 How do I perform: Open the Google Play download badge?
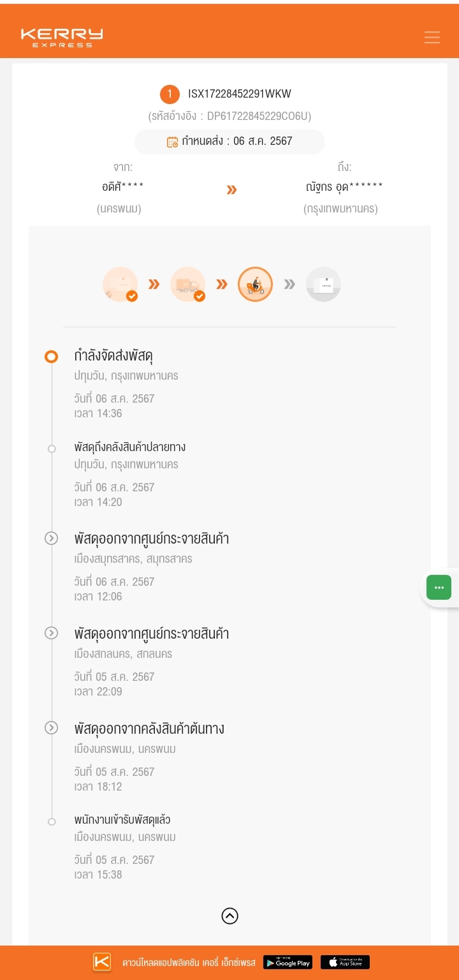288,962
